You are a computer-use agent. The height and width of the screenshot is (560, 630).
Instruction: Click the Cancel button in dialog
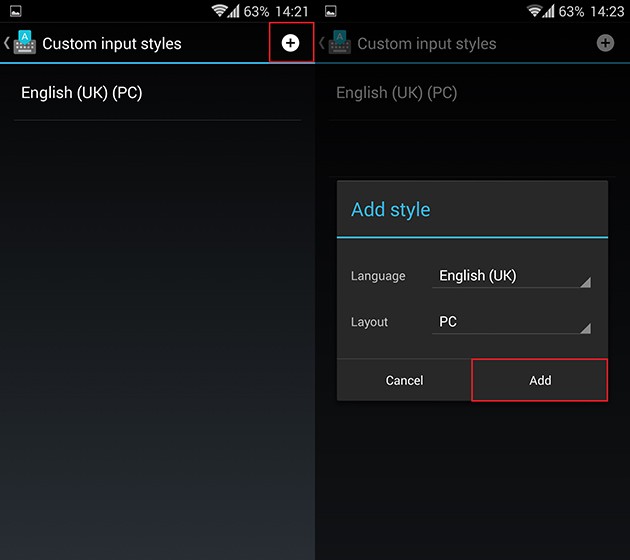pos(404,380)
